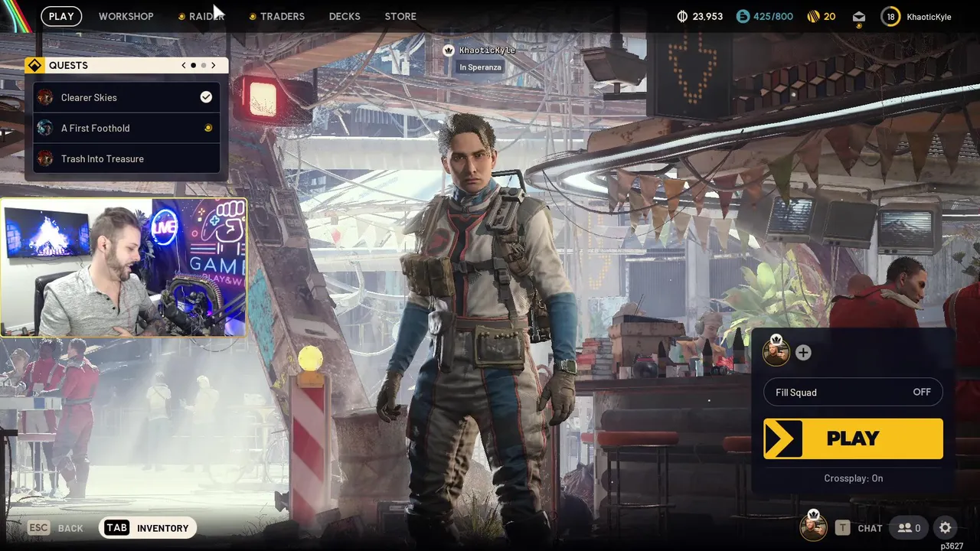
Task: Open the PLAY tab in top navigation
Action: 61,16
